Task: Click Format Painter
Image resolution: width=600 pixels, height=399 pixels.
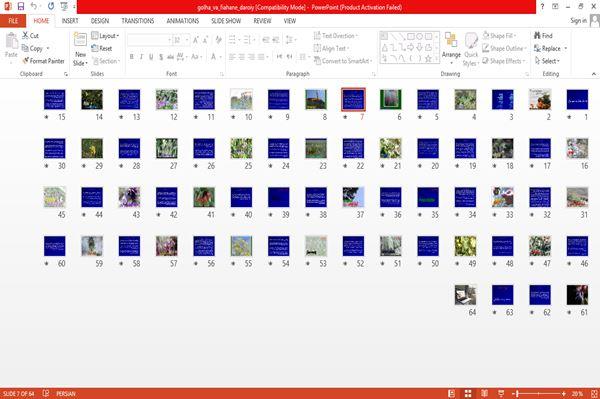Action: (x=43, y=61)
